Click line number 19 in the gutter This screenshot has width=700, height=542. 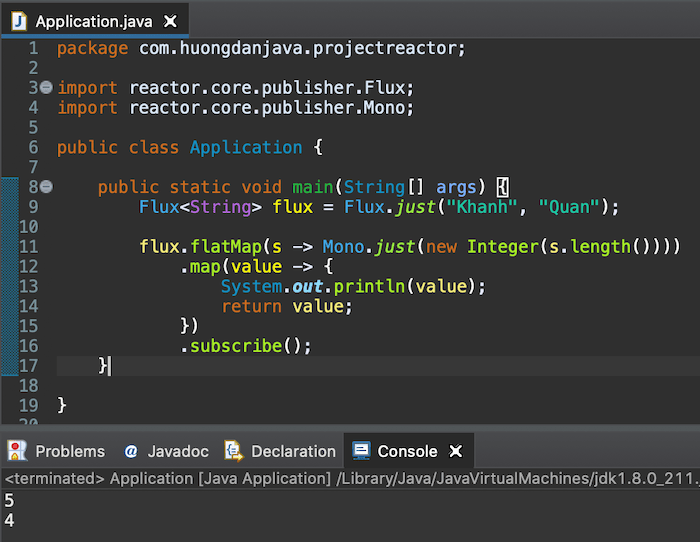point(29,405)
